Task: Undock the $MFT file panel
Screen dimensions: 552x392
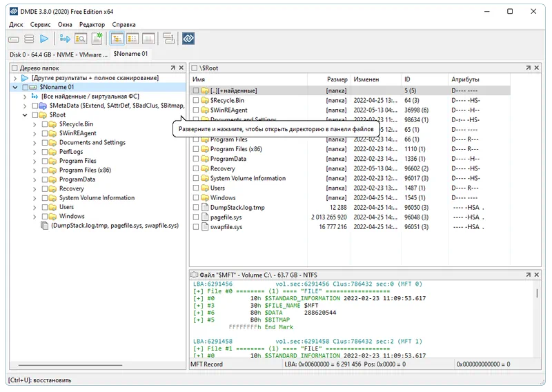Action: pyautogui.click(x=528, y=275)
